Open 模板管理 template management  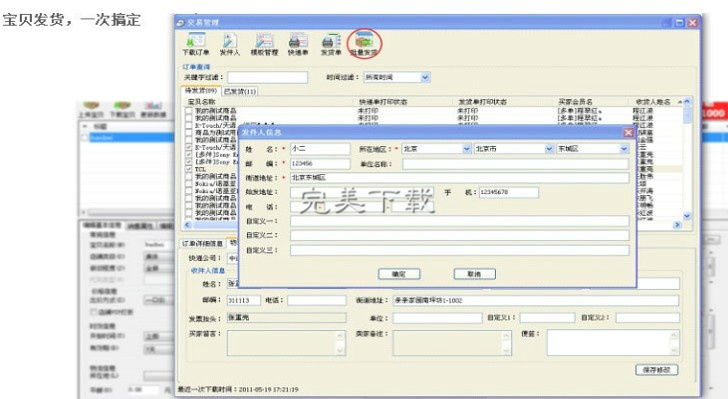pos(264,44)
